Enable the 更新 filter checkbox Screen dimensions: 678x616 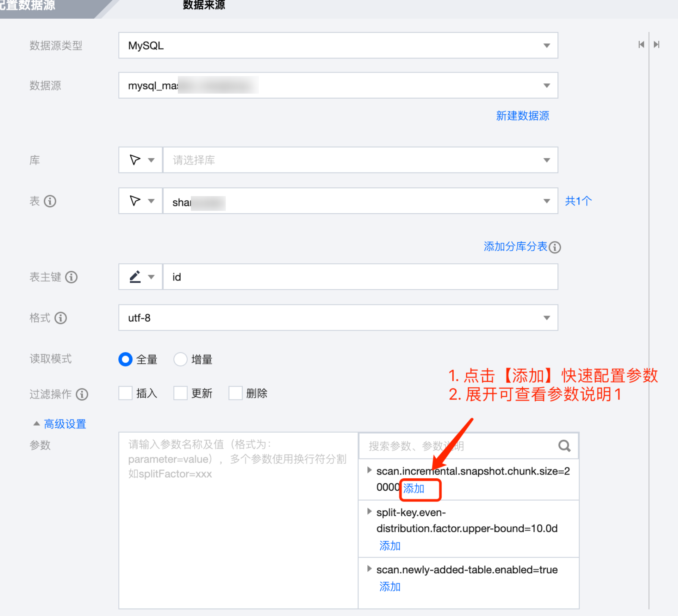(x=180, y=393)
